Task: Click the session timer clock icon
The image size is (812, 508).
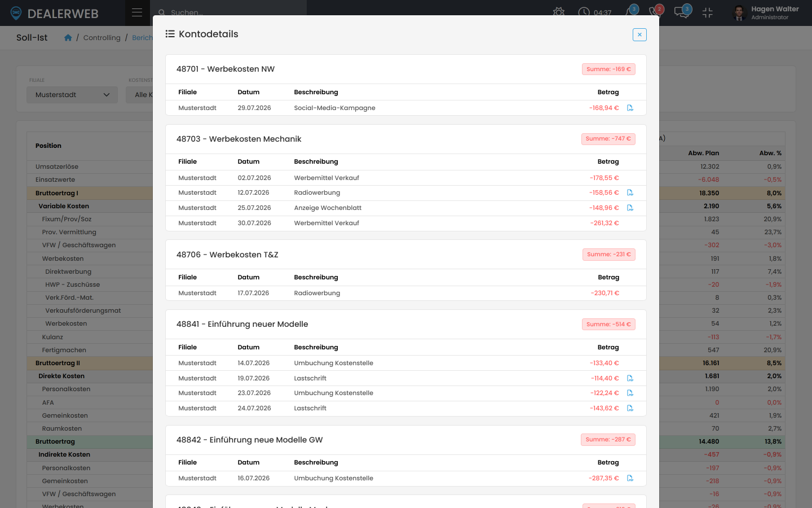Action: pyautogui.click(x=584, y=12)
